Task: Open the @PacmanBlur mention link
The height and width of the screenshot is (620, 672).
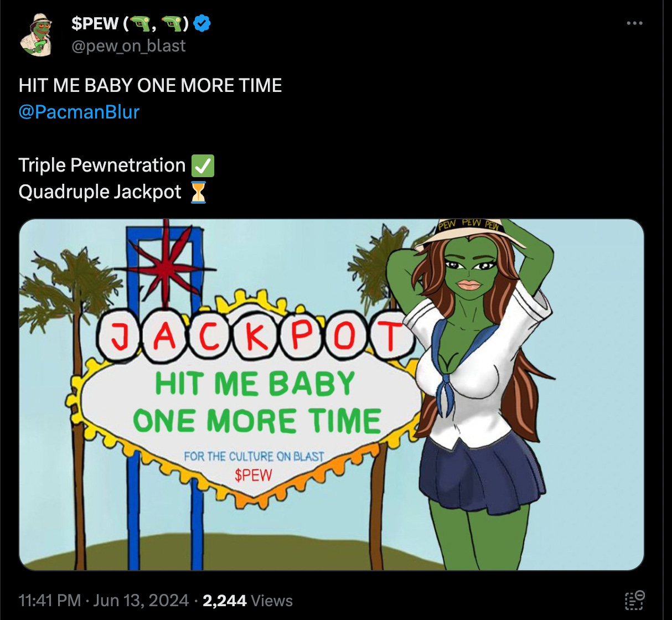Action: pos(79,112)
